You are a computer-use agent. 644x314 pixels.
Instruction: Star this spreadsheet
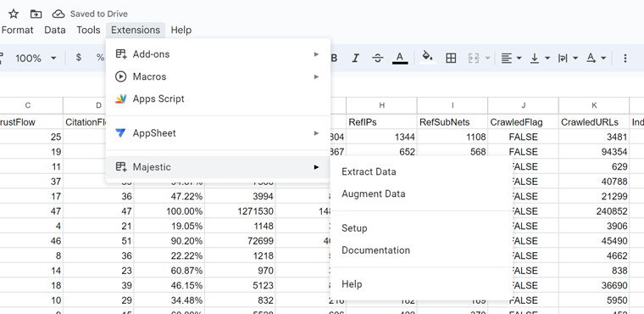pyautogui.click(x=14, y=14)
